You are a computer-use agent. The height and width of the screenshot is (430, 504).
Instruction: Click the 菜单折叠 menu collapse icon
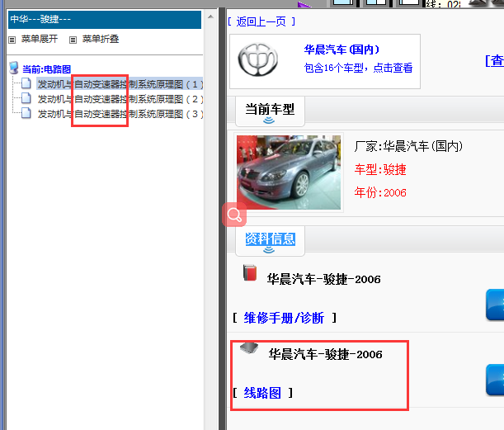point(73,40)
